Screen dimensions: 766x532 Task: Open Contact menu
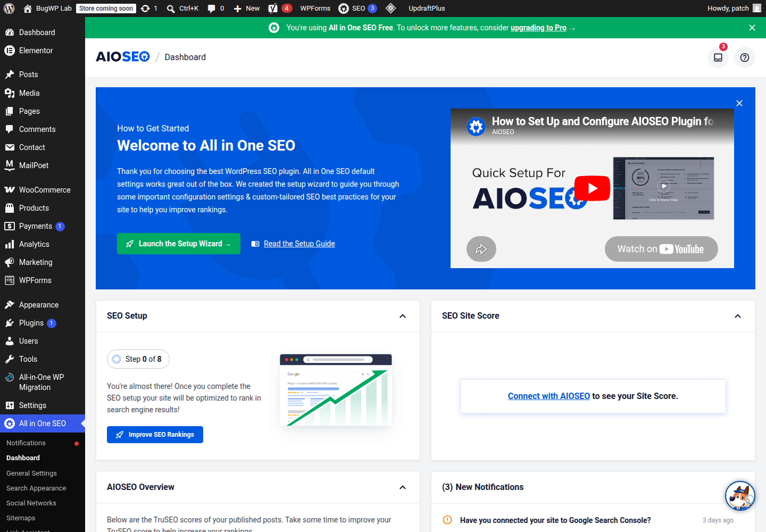pyautogui.click(x=43, y=147)
